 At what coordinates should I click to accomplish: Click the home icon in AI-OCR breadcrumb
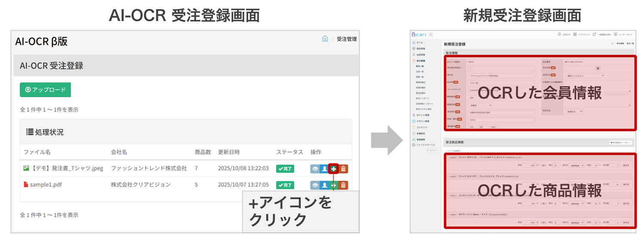pyautogui.click(x=325, y=39)
